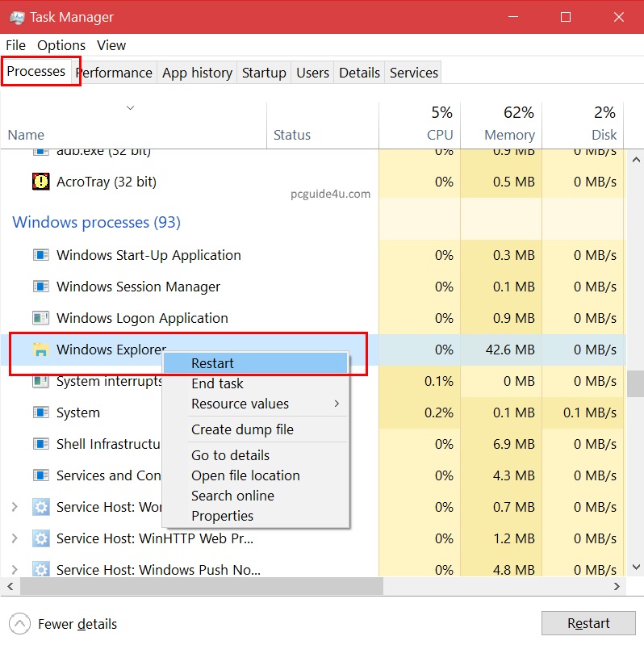Screen dimensions: 644x649
Task: Click the Shell Infrastructure process icon
Action: tap(40, 444)
